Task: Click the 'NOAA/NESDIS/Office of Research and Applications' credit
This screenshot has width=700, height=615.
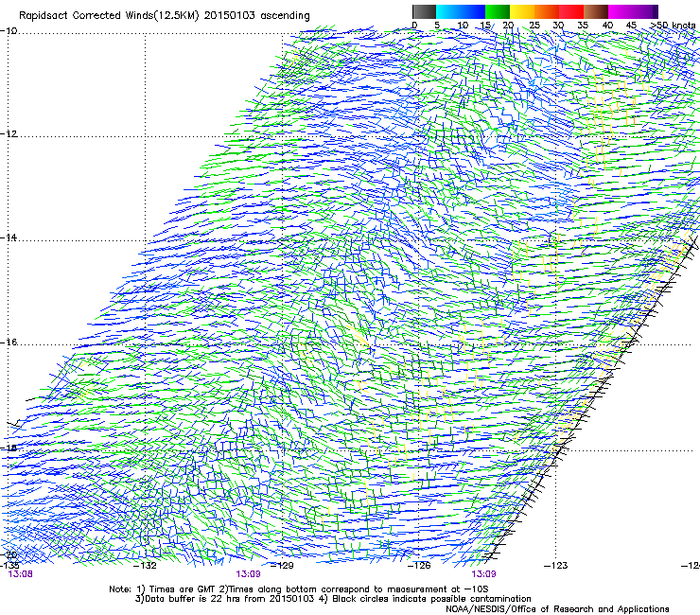Action: click(557, 609)
